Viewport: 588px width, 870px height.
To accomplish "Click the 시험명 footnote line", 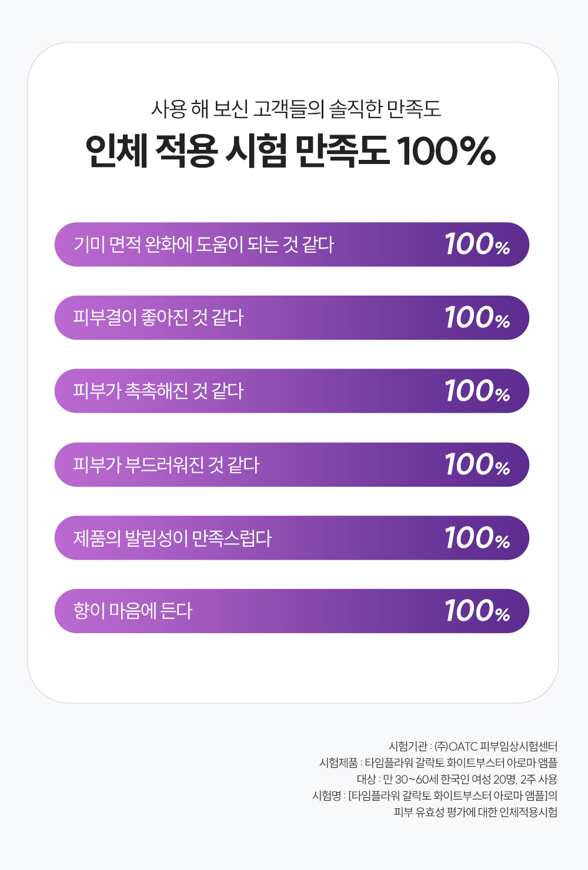I will pyautogui.click(x=435, y=796).
